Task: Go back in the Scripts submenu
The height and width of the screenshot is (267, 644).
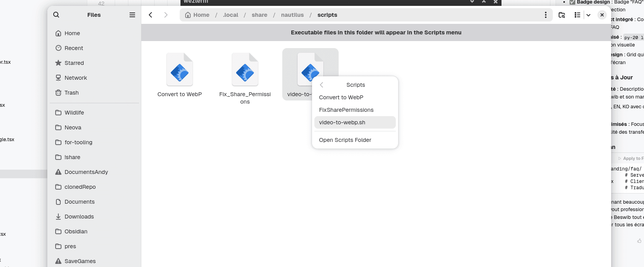Action: tap(321, 85)
